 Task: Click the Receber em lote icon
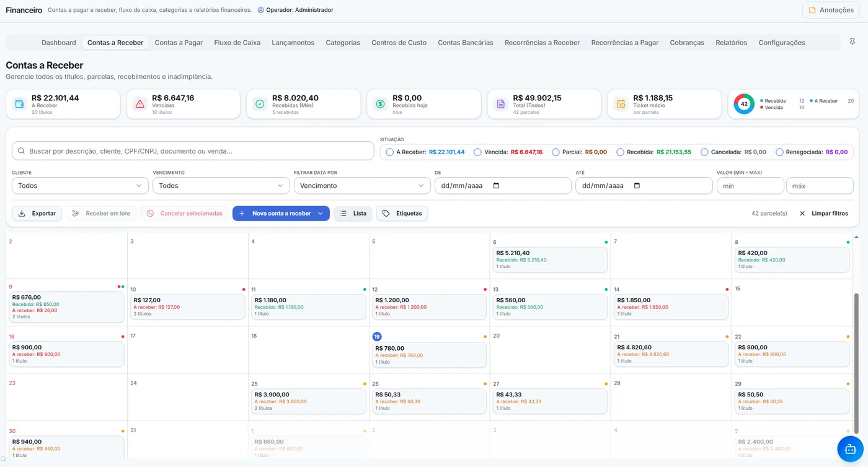[x=76, y=214]
